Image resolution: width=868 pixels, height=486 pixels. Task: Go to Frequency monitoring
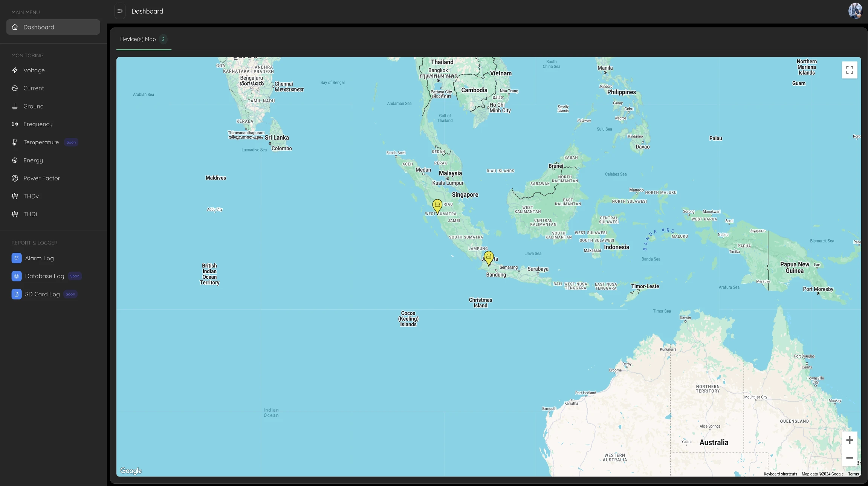pyautogui.click(x=38, y=124)
